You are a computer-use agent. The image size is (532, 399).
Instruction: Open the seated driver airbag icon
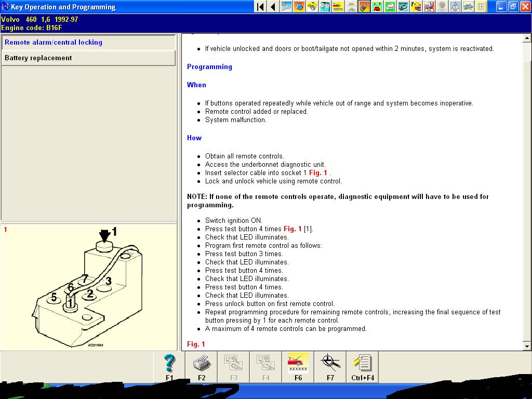click(429, 6)
